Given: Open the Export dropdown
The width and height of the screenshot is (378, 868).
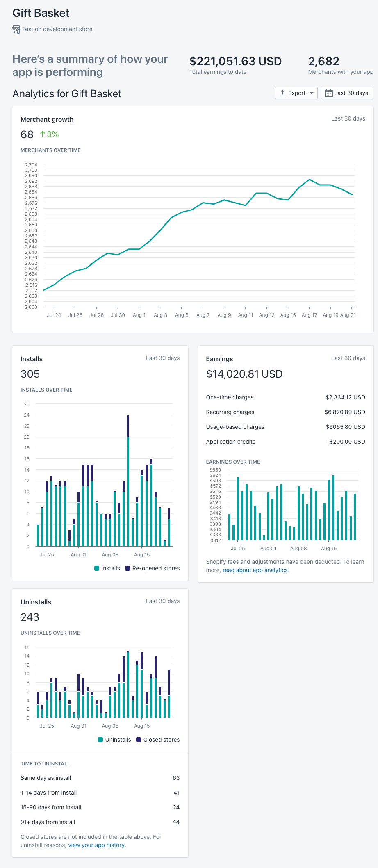Looking at the screenshot, I should tap(296, 93).
